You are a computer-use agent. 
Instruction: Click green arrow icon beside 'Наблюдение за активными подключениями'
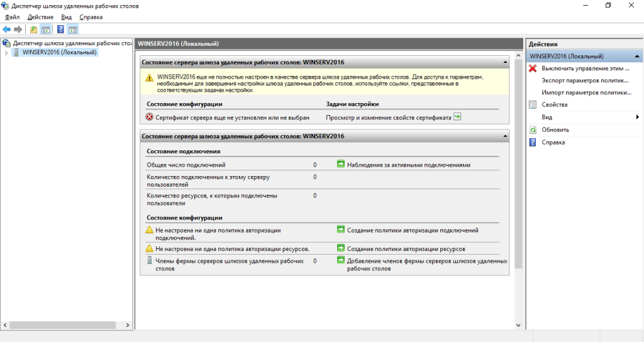tap(341, 165)
